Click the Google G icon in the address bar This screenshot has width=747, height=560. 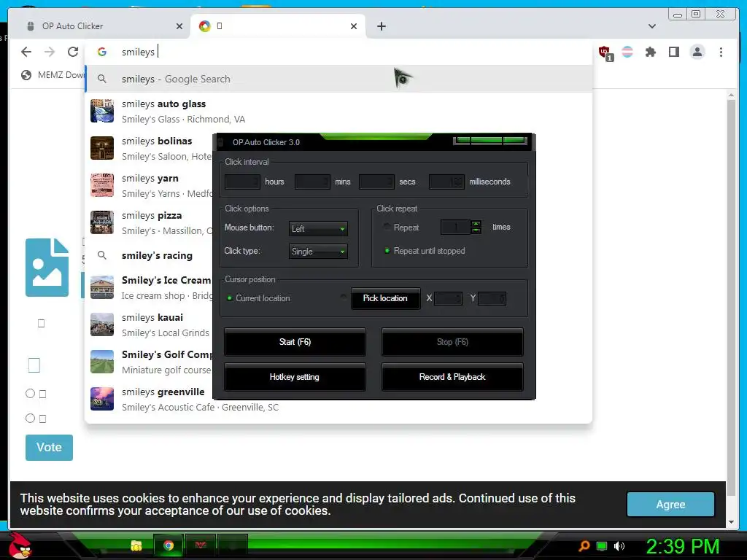[102, 52]
